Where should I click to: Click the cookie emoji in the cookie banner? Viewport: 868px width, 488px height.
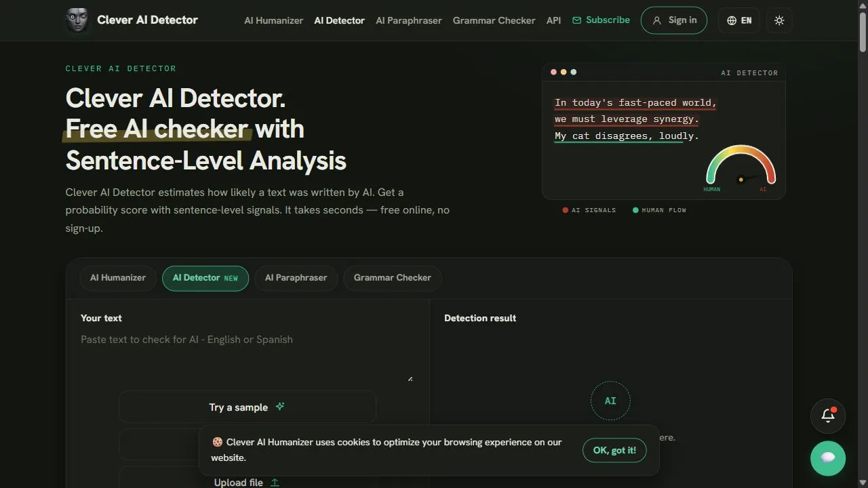point(217,442)
